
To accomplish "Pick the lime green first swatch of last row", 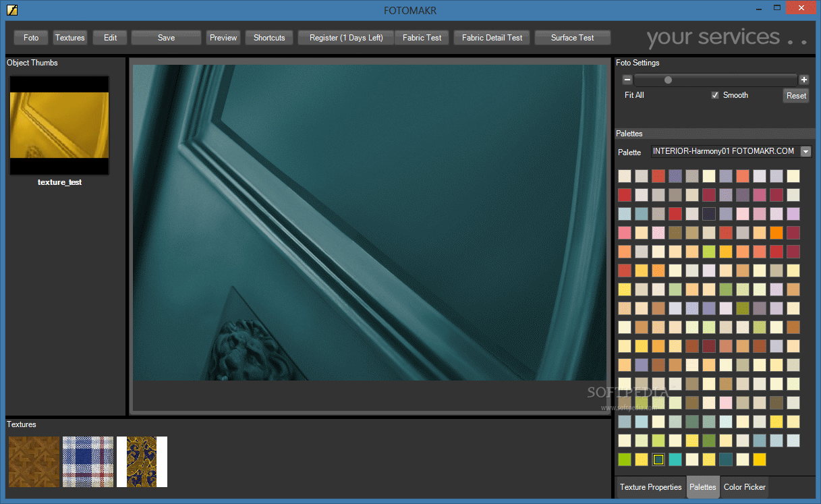I will (x=625, y=459).
